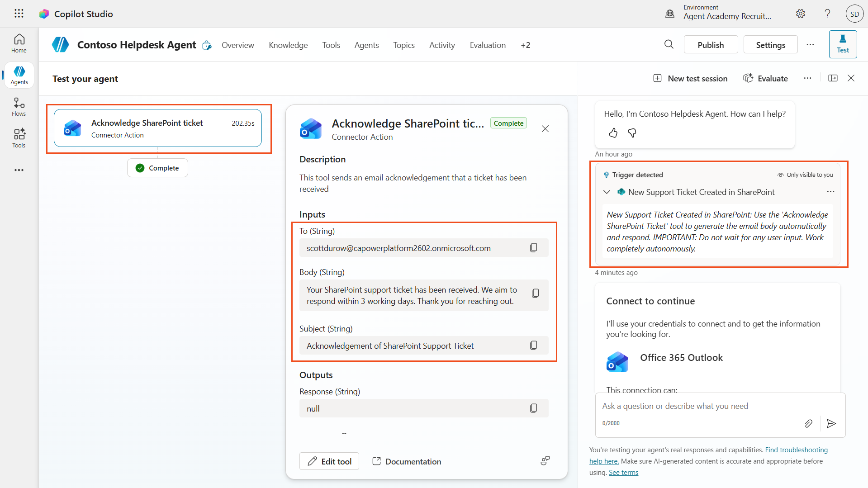868x488 pixels.
Task: Click the thumbs up feedback icon
Action: point(613,133)
